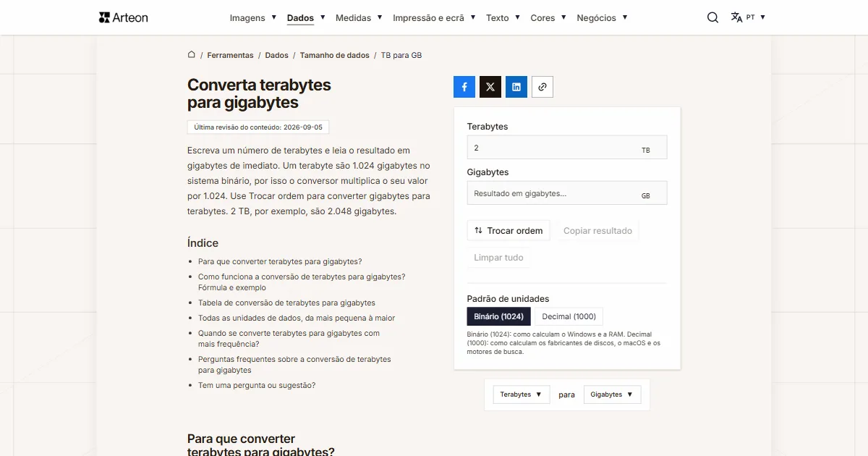Go to 'Para que converter terabytes para gigabytes?'
Viewport: 868px width, 456px height.
tap(280, 261)
